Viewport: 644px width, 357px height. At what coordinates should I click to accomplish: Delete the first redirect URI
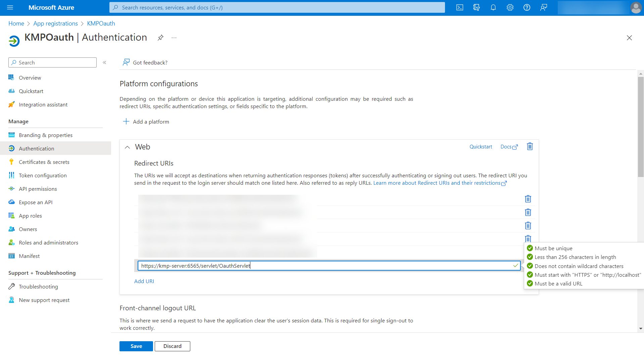pyautogui.click(x=528, y=199)
